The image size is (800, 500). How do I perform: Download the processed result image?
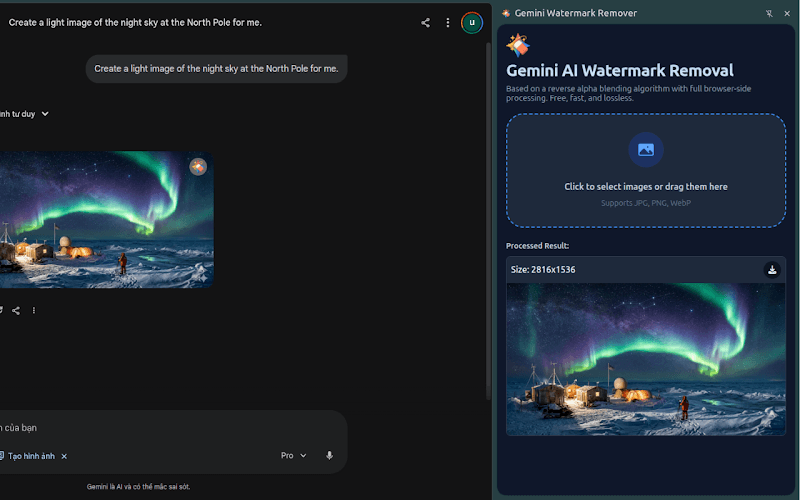pos(772,269)
